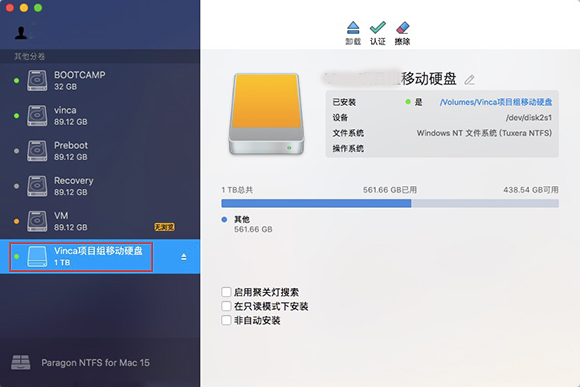580x387 pixels.
Task: Click the 认证 verify checkmark icon
Action: coord(378,28)
